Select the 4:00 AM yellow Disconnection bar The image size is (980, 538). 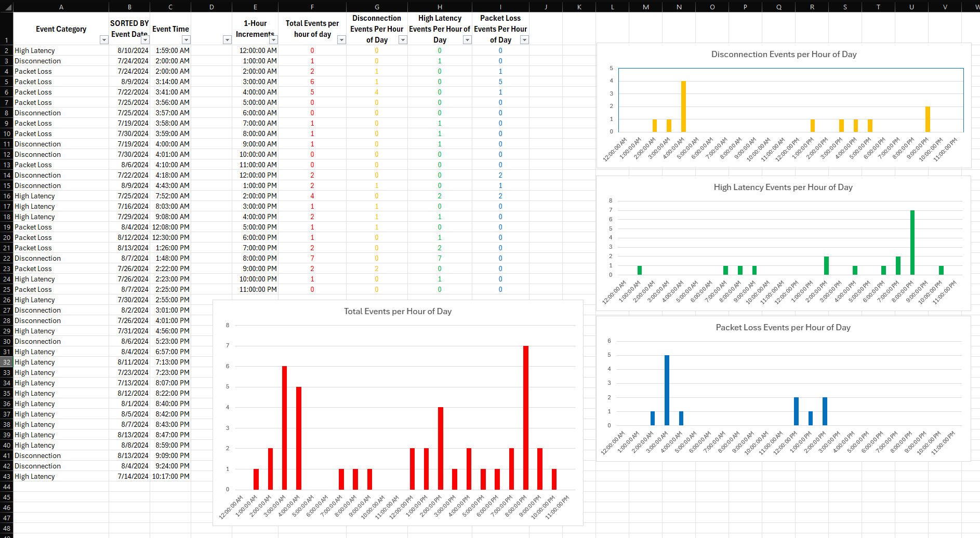[x=683, y=106]
